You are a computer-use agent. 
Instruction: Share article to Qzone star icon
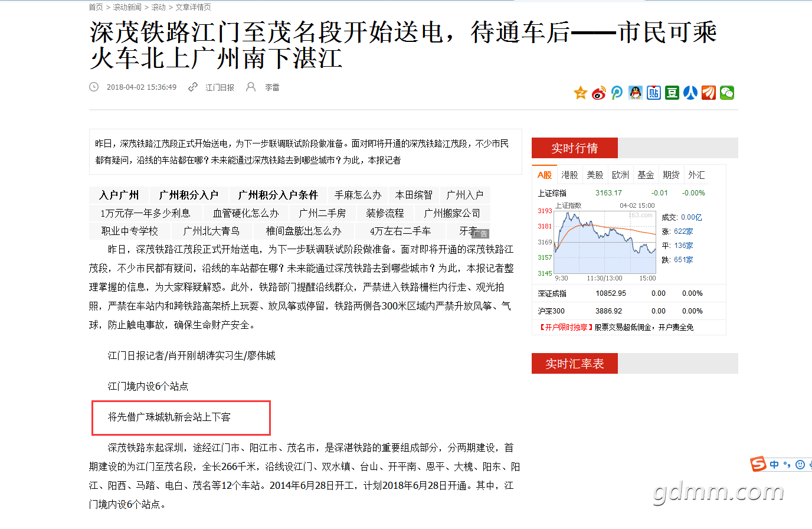[x=581, y=93]
